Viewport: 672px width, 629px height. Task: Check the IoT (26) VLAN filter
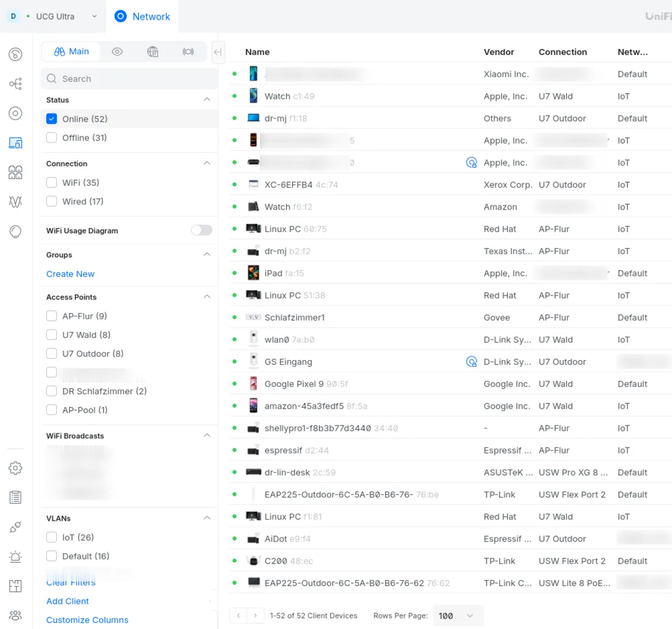click(x=51, y=537)
